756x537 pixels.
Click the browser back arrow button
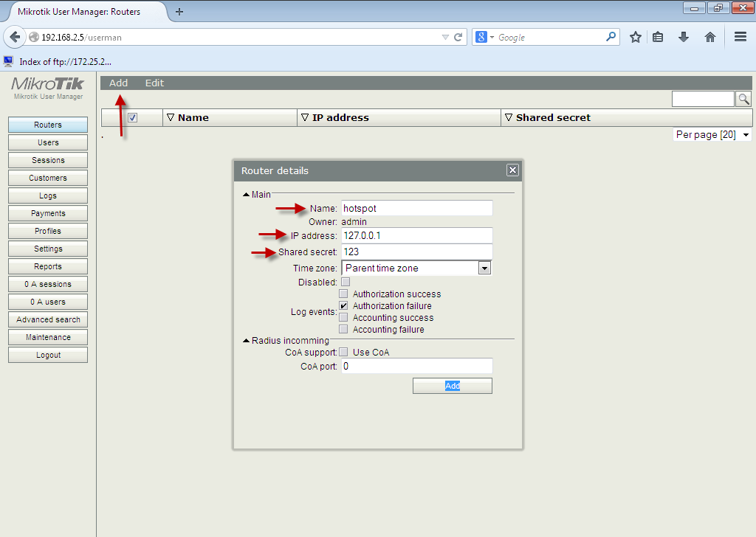[x=15, y=37]
